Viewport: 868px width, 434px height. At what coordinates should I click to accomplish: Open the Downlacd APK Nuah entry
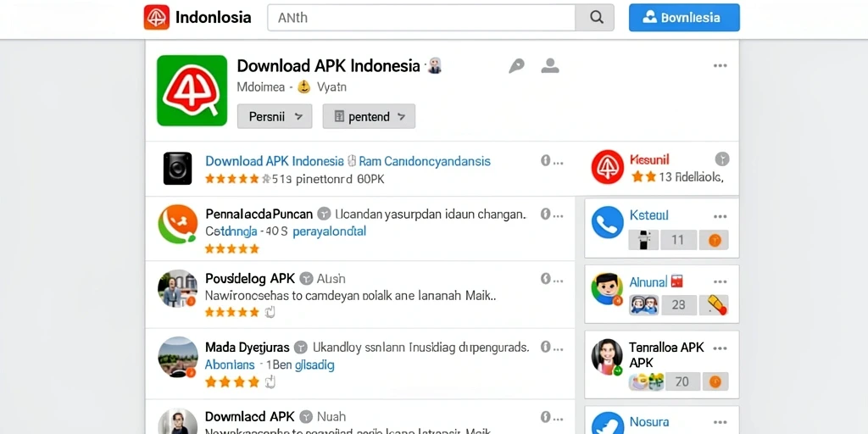click(250, 416)
